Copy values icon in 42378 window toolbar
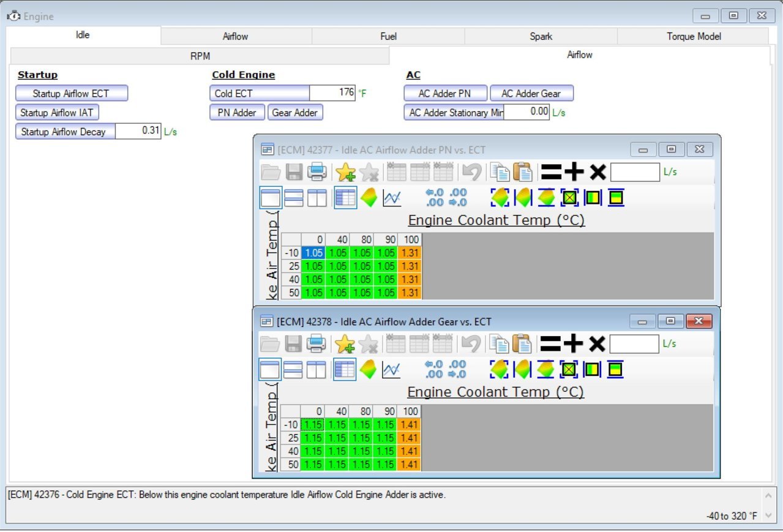Viewport: 783px width, 532px height. tap(500, 344)
